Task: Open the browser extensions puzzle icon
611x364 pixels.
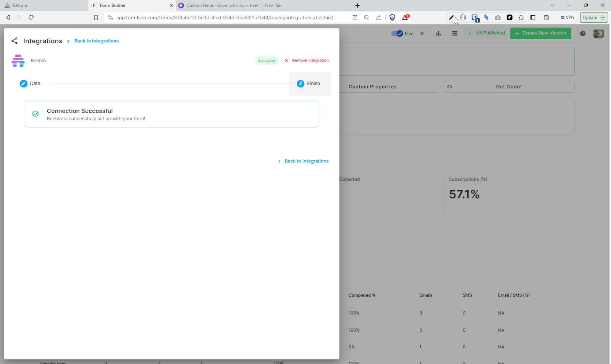Action: (x=521, y=18)
